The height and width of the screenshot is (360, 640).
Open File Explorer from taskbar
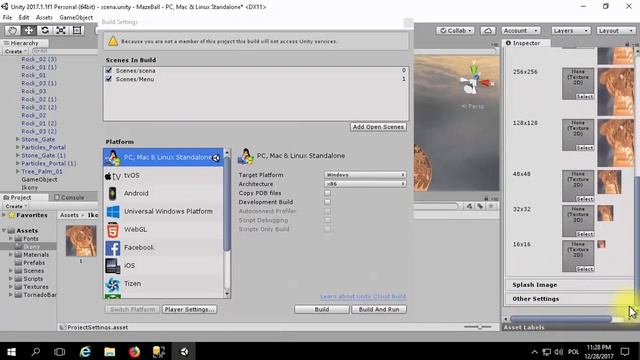coord(109,351)
